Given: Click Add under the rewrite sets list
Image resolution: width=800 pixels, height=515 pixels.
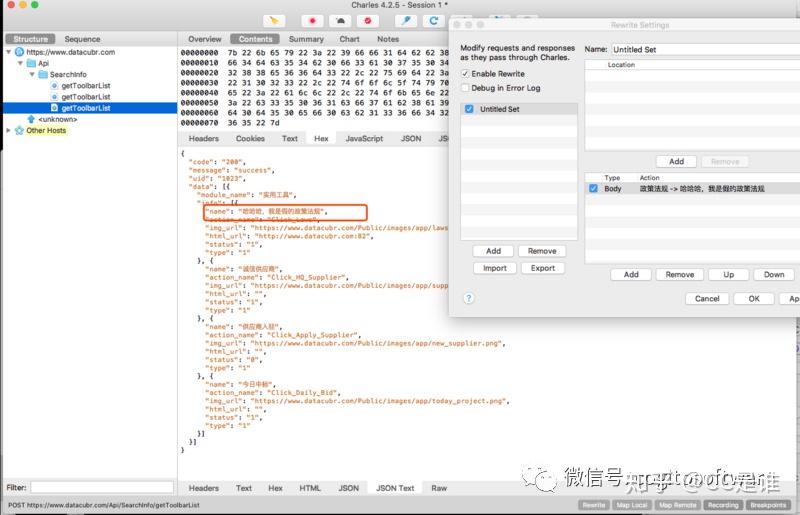Looking at the screenshot, I should click(x=493, y=251).
